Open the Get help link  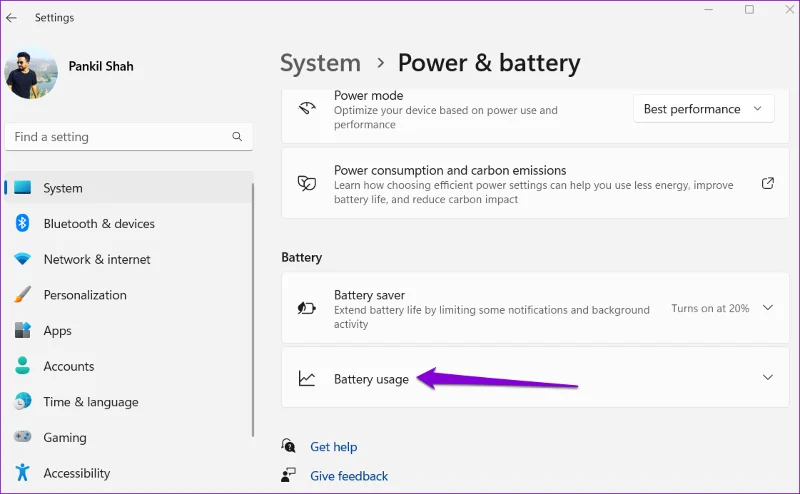334,447
